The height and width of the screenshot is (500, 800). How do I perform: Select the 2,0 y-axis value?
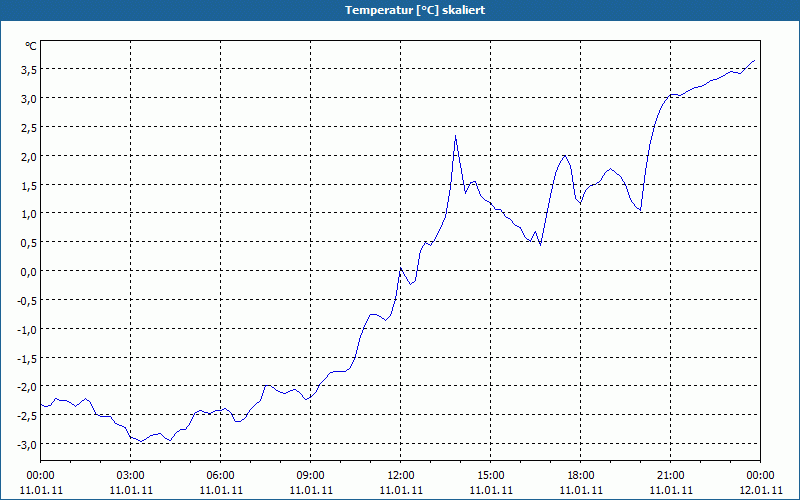(x=28, y=156)
